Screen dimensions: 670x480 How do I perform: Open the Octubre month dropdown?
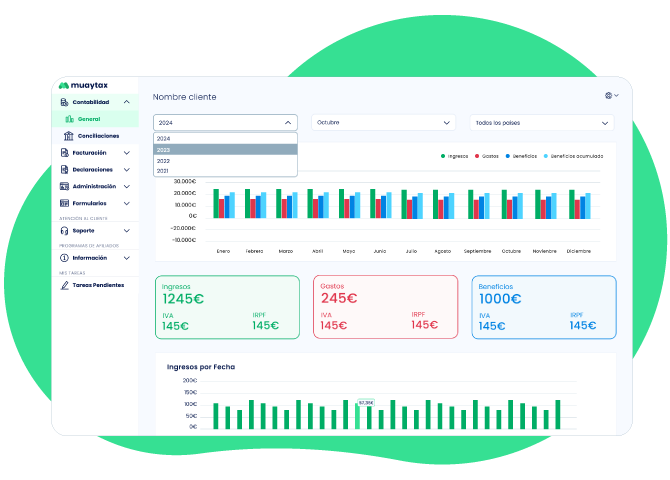coord(384,123)
